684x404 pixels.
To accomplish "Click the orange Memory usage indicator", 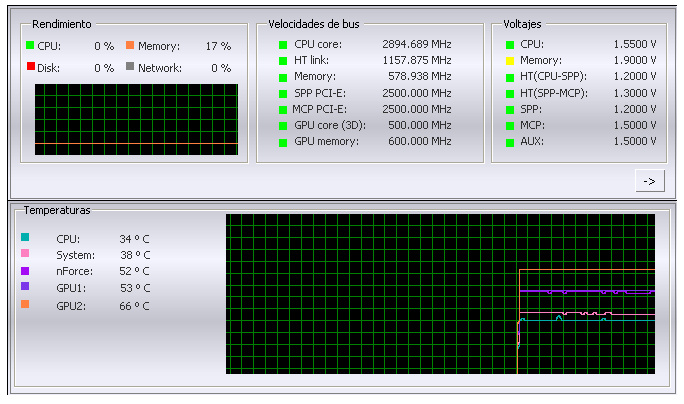I will tap(130, 46).
